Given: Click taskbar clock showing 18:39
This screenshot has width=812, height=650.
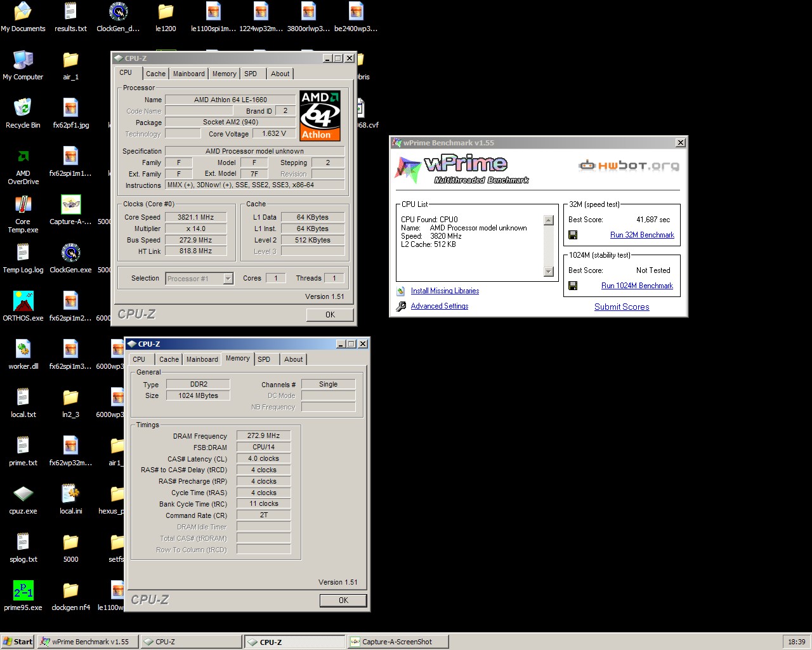Looking at the screenshot, I should pos(796,642).
